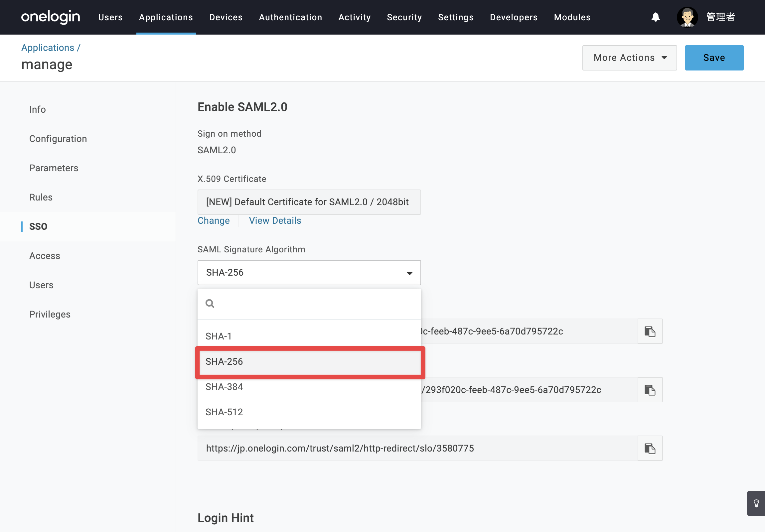This screenshot has width=765, height=532.
Task: Click the administrator avatar picture
Action: pyautogui.click(x=687, y=17)
